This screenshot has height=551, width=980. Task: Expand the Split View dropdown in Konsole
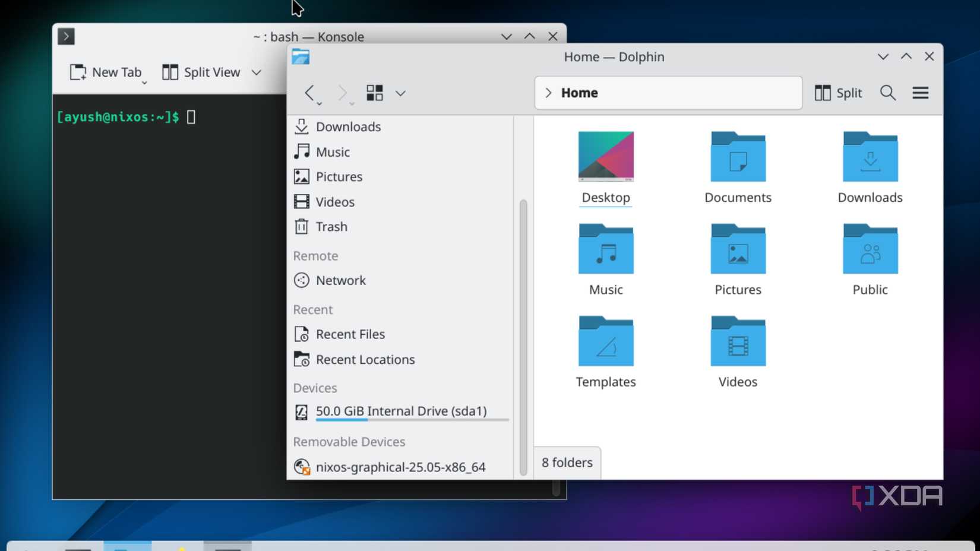[x=256, y=72]
